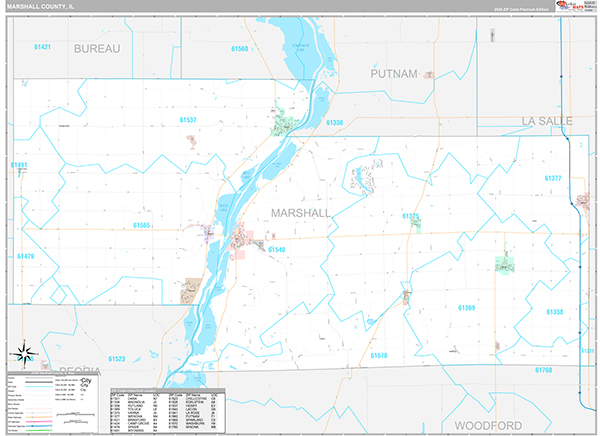Click the pink US highways line sample in legend
The height and width of the screenshot is (436, 600).
coord(39,421)
